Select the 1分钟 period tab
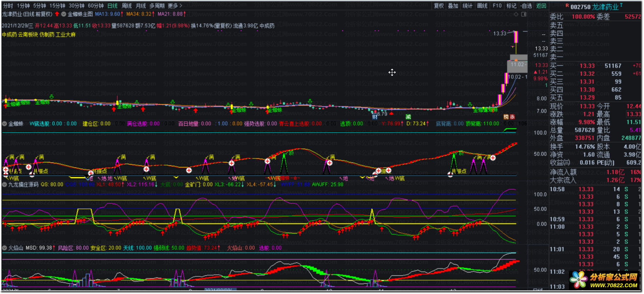The image size is (644, 294). (x=23, y=6)
